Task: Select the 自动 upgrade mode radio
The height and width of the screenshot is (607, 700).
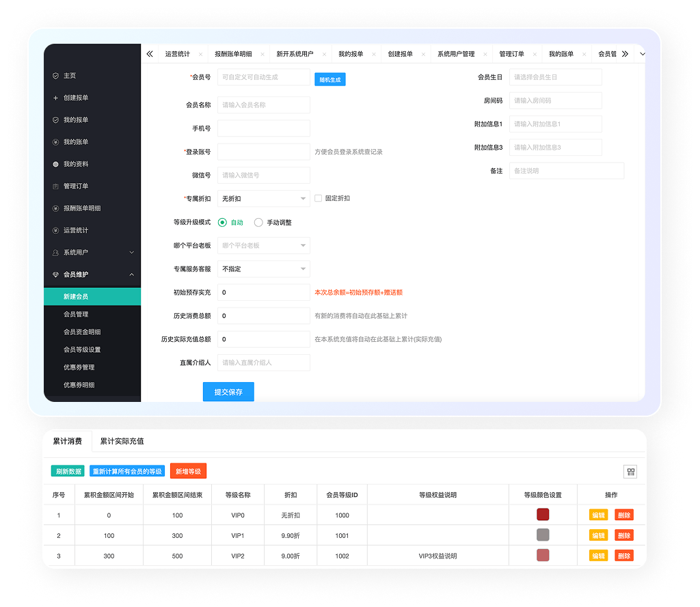Action: [223, 222]
